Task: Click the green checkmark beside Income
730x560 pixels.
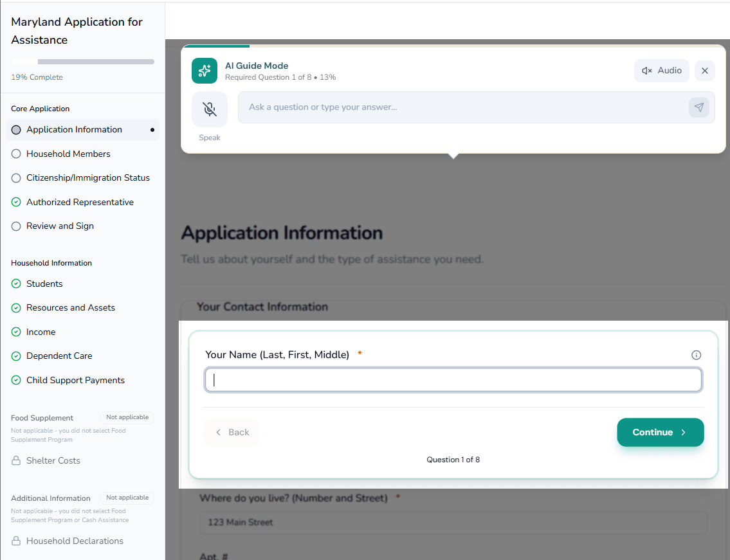Action: (x=17, y=332)
